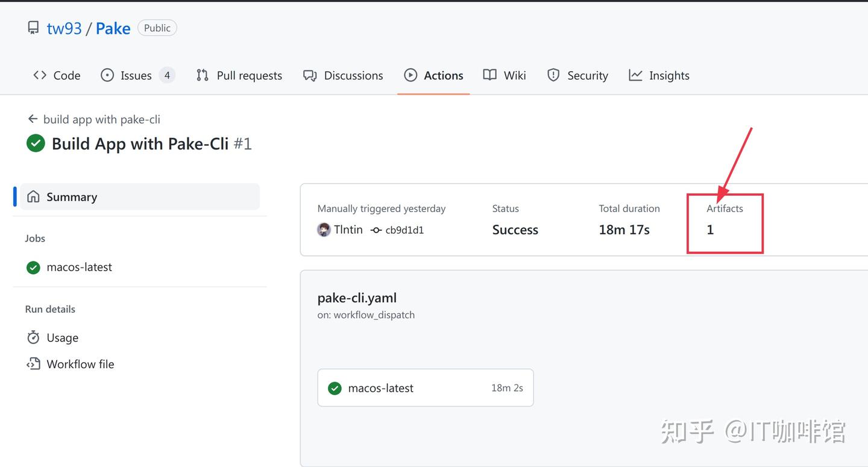Screen dimensions: 868x467
Task: Click the back arrow to build app workflow
Action: pyautogui.click(x=33, y=119)
